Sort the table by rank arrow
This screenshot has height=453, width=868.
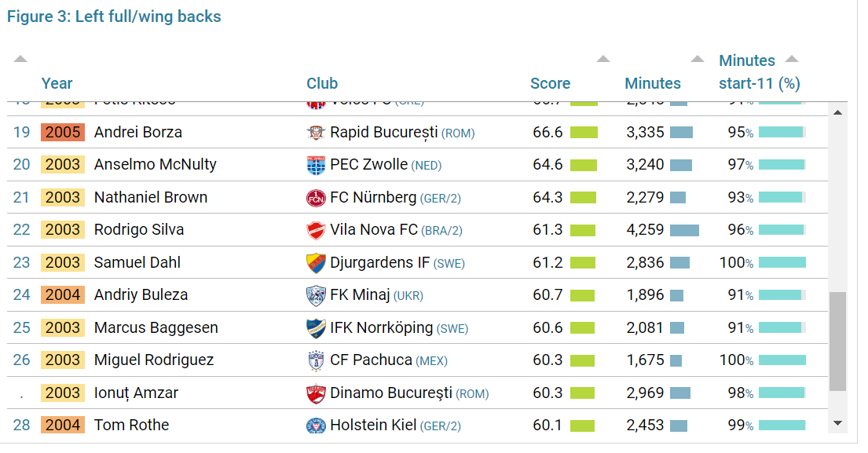[20, 59]
